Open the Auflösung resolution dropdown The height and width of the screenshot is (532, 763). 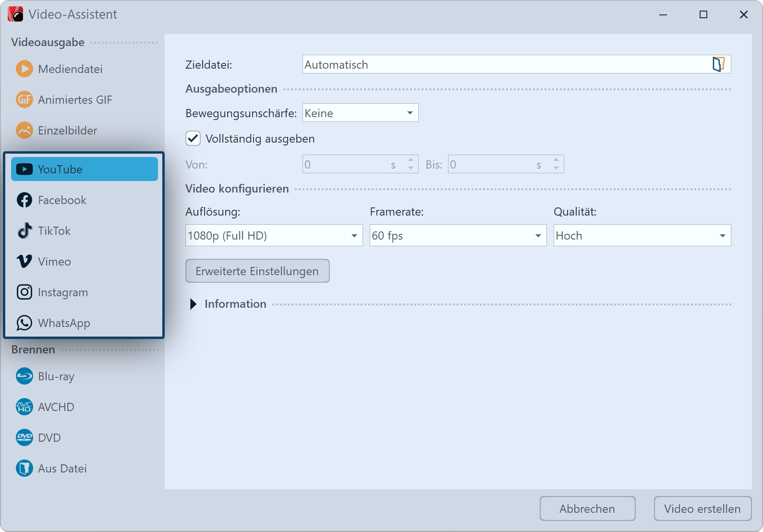(274, 236)
